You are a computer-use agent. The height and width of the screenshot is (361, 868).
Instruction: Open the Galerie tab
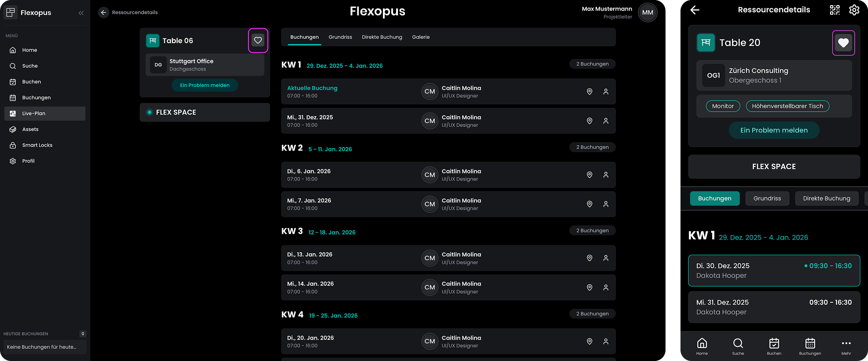coord(420,37)
